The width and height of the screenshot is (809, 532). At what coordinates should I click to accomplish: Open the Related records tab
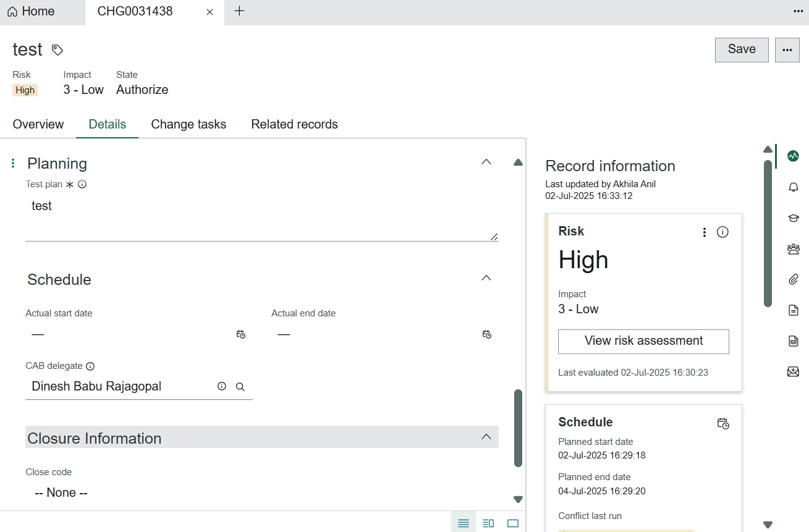294,124
